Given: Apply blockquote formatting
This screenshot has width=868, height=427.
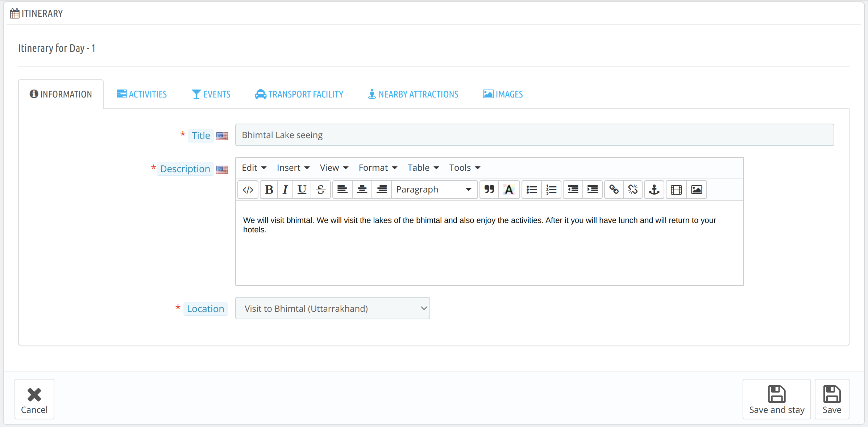Looking at the screenshot, I should pos(489,190).
